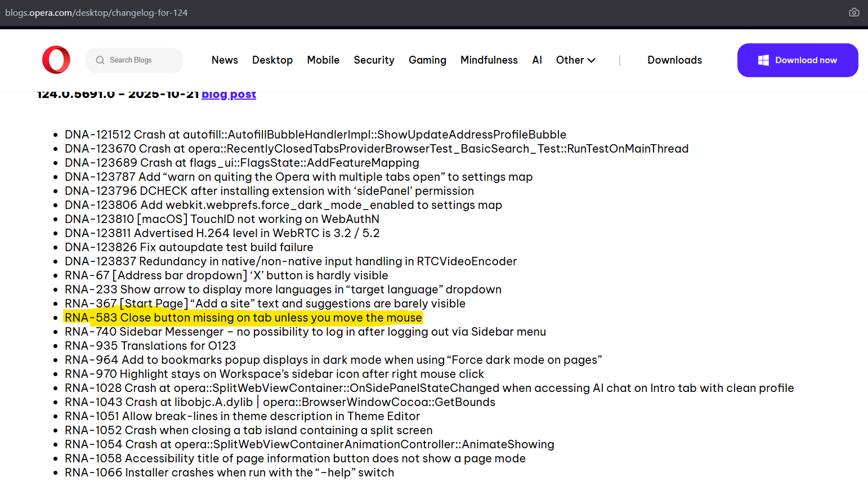
Task: Follow the blog post link
Action: pos(229,95)
